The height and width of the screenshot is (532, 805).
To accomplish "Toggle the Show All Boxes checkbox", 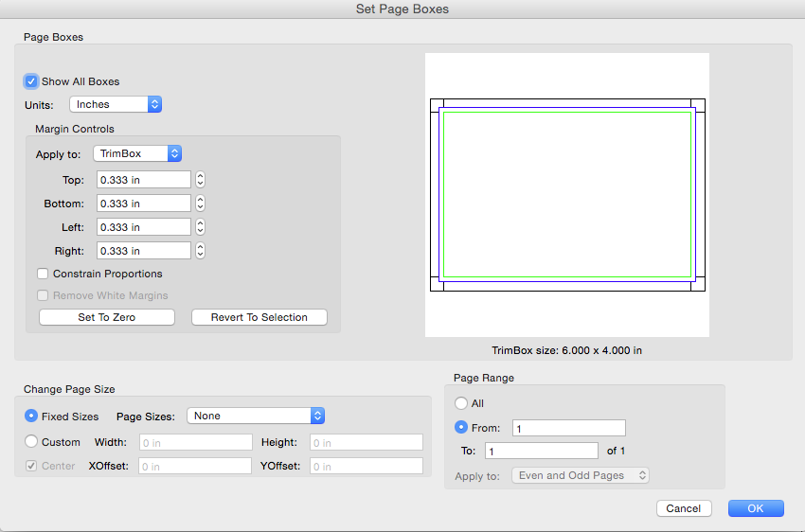I will (31, 81).
